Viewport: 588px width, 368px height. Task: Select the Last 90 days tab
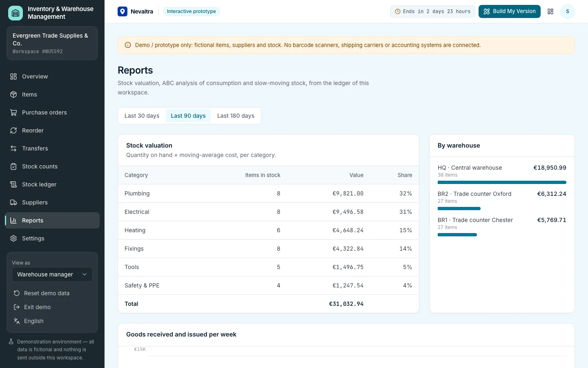(188, 116)
